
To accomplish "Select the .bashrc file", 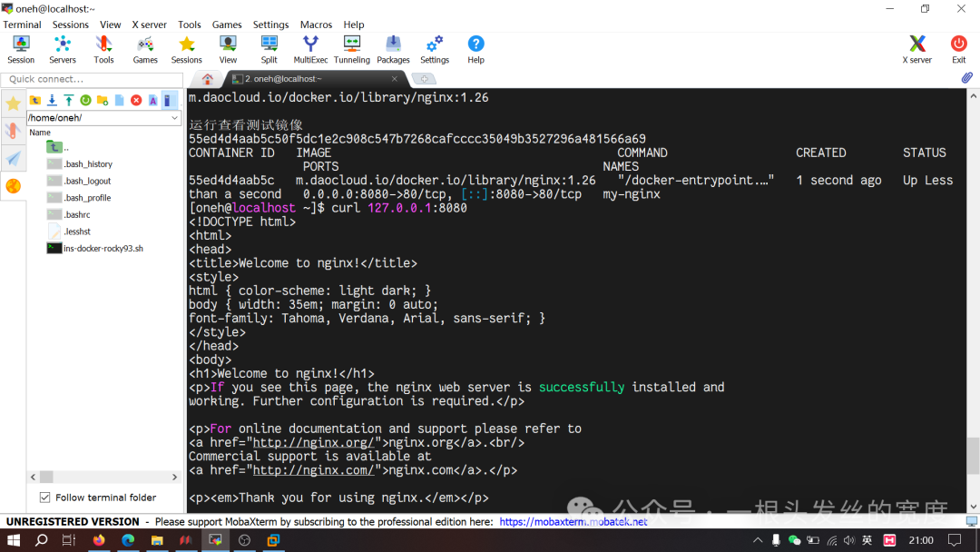I will tap(69, 215).
